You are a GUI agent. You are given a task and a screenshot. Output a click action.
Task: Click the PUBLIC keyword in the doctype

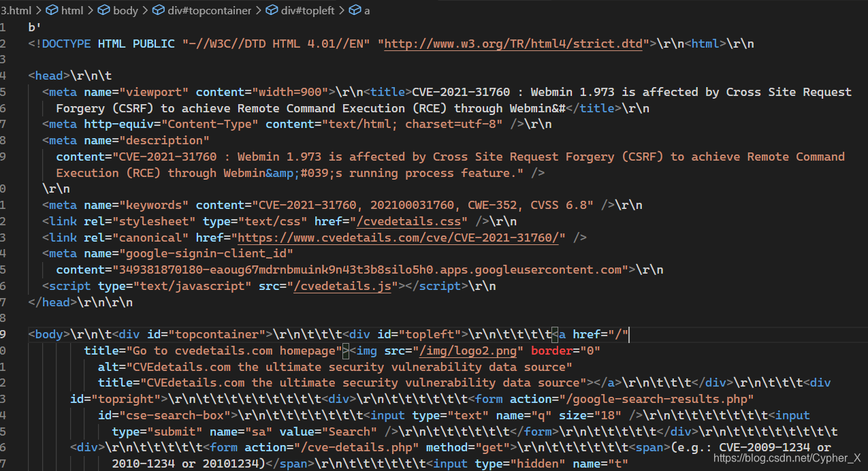tap(153, 44)
